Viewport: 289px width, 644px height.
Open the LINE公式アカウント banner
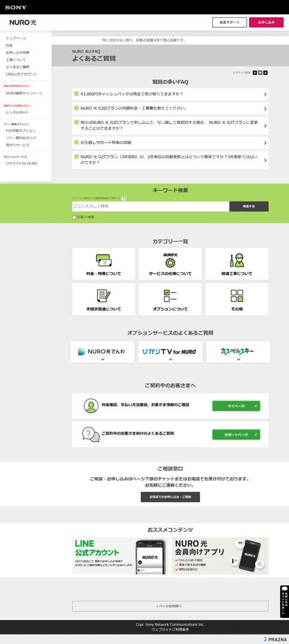120,556
